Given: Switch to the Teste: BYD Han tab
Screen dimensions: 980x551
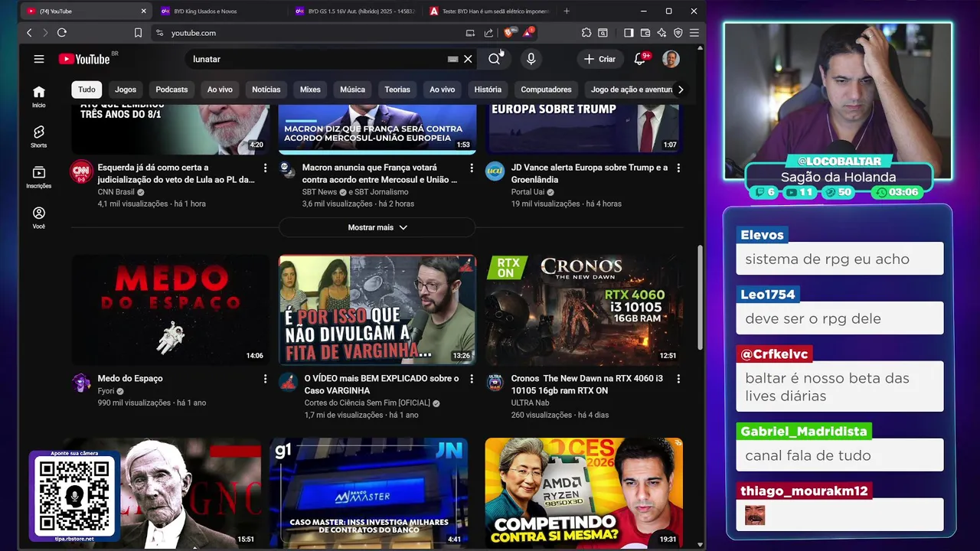Looking at the screenshot, I should click(x=490, y=11).
